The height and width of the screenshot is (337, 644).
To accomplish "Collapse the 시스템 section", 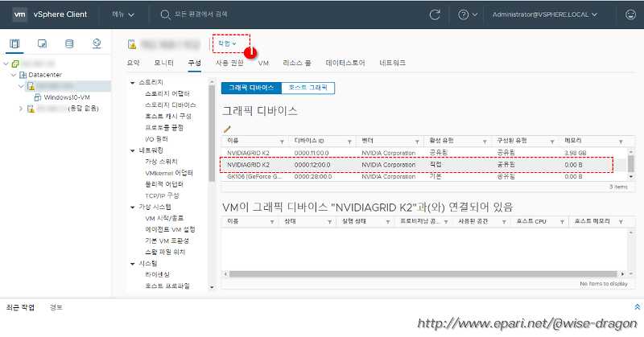I will [133, 264].
